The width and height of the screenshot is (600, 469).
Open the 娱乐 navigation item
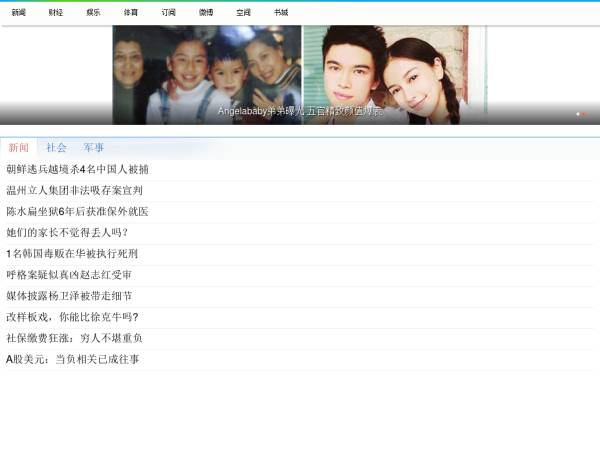(93, 13)
